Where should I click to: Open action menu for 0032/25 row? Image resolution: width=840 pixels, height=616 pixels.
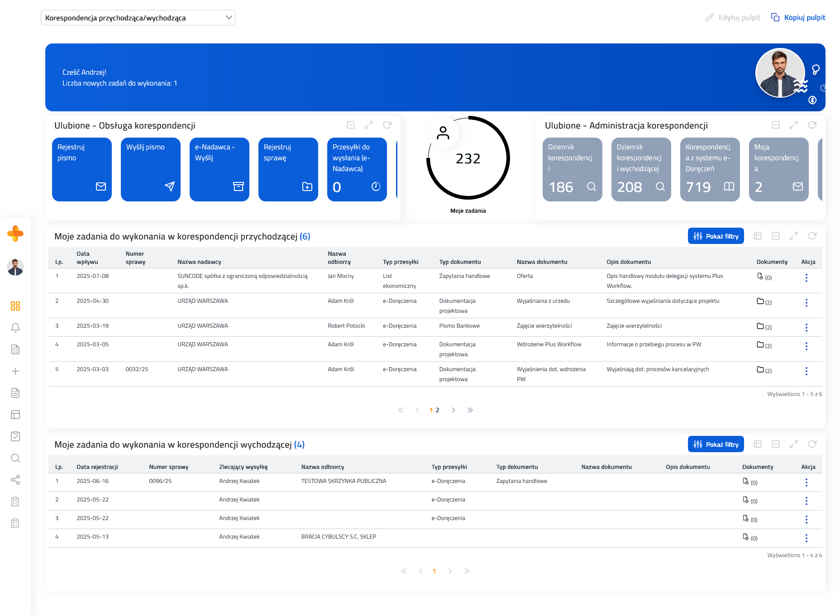pyautogui.click(x=807, y=371)
